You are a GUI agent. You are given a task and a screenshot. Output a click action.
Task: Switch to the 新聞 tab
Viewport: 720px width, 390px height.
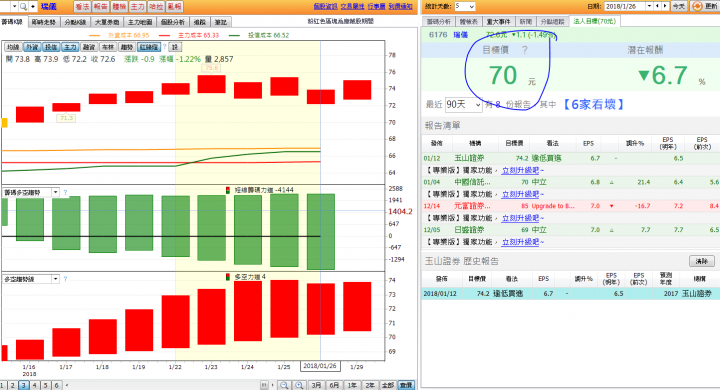click(525, 22)
